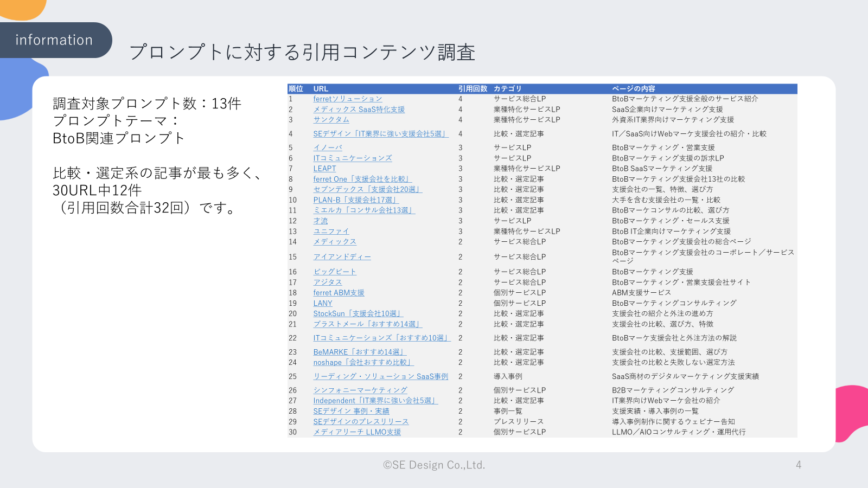868x488 pixels.
Task: Click the slide title プロンプトに対する引用コンテンツ調査
Action: pos(302,52)
